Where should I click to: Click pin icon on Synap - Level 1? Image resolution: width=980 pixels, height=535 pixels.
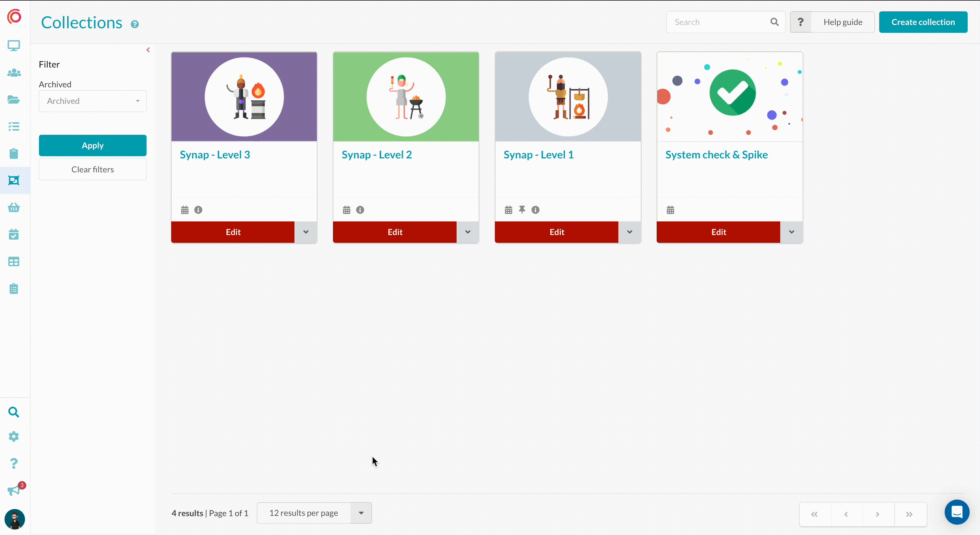click(522, 210)
